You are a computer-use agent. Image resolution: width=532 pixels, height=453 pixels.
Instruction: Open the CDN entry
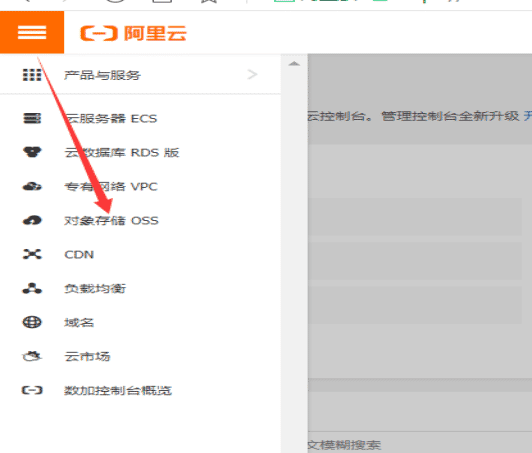79,254
